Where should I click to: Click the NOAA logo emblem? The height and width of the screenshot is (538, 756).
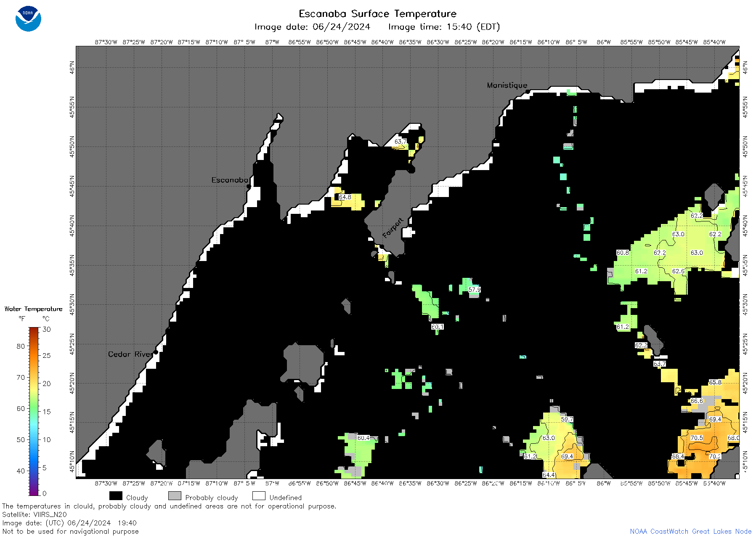(x=28, y=19)
